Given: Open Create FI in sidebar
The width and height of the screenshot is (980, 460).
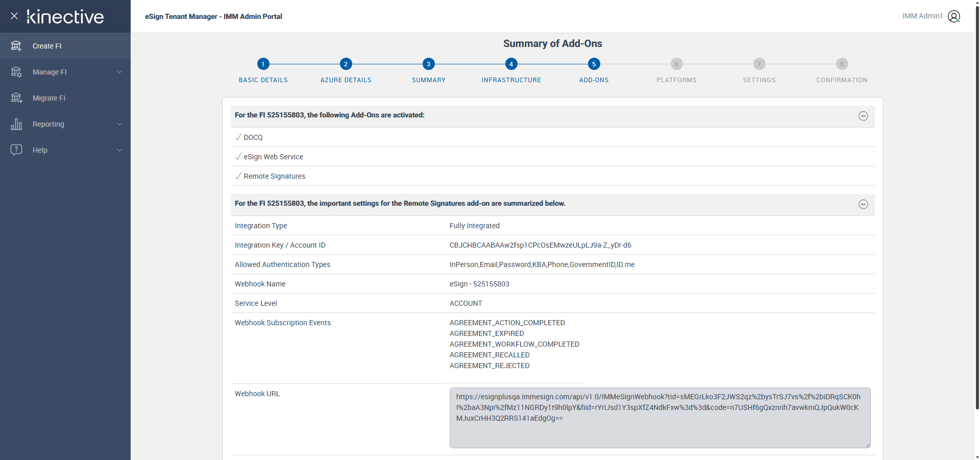Looking at the screenshot, I should 65,46.
